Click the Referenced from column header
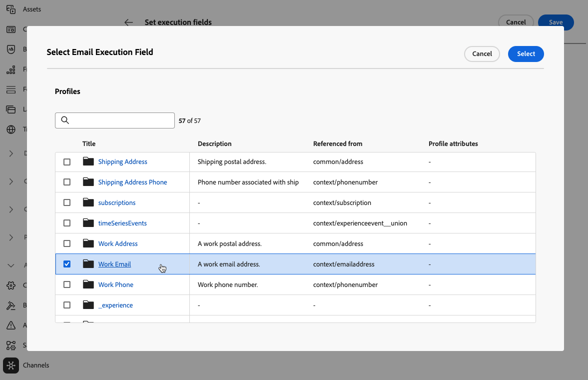This screenshot has height=380, width=588. tap(338, 143)
